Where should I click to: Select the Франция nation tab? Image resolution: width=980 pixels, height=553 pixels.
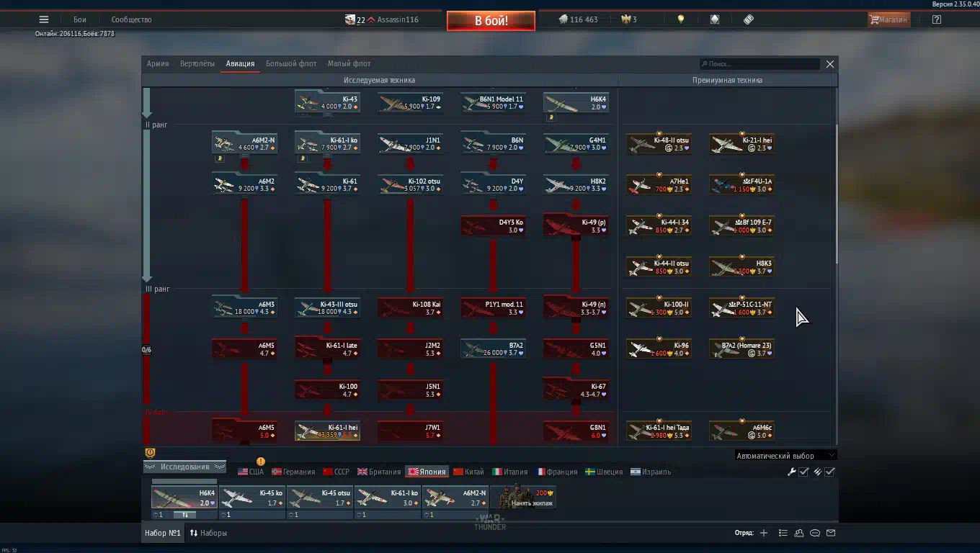click(556, 472)
